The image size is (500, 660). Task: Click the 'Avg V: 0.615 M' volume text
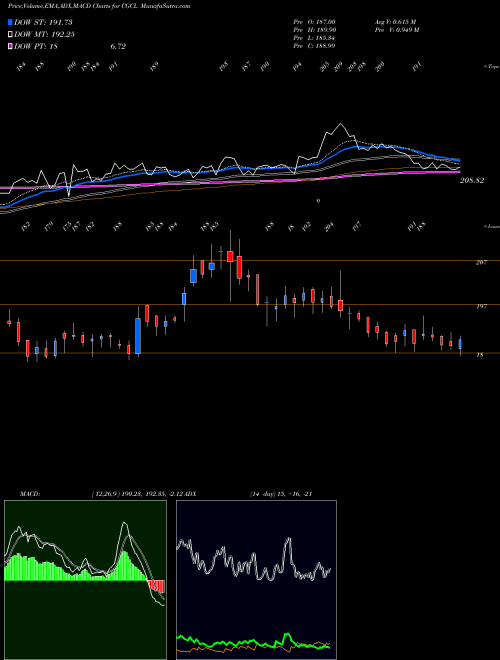395,22
